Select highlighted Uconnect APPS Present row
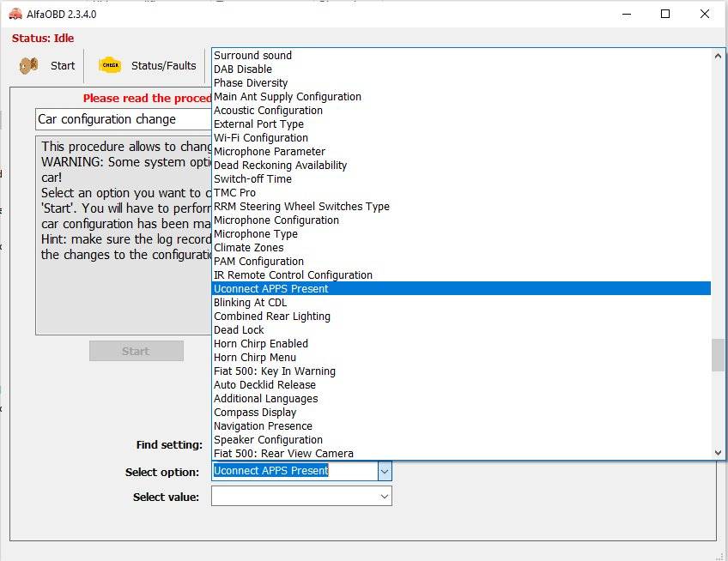Image resolution: width=728 pixels, height=561 pixels. coord(461,288)
